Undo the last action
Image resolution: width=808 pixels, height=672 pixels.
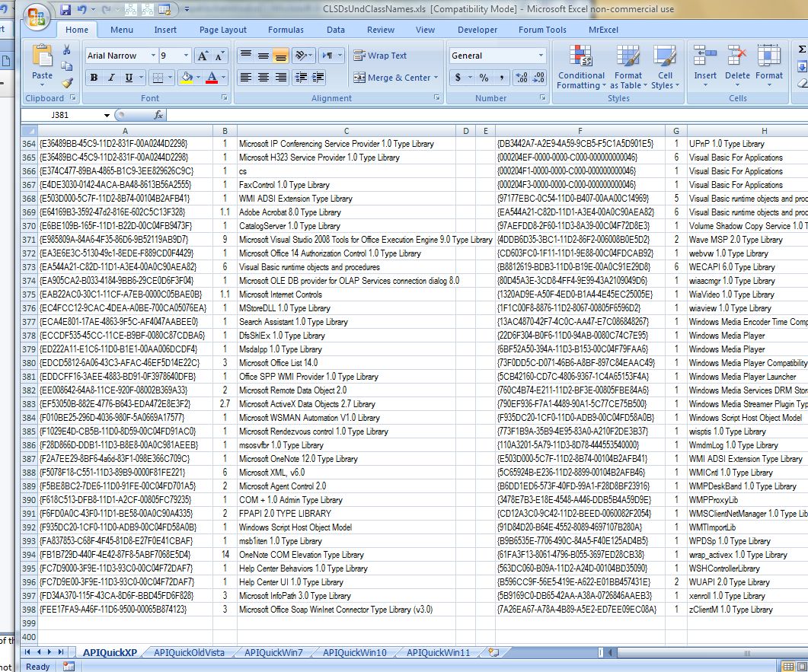(81, 9)
